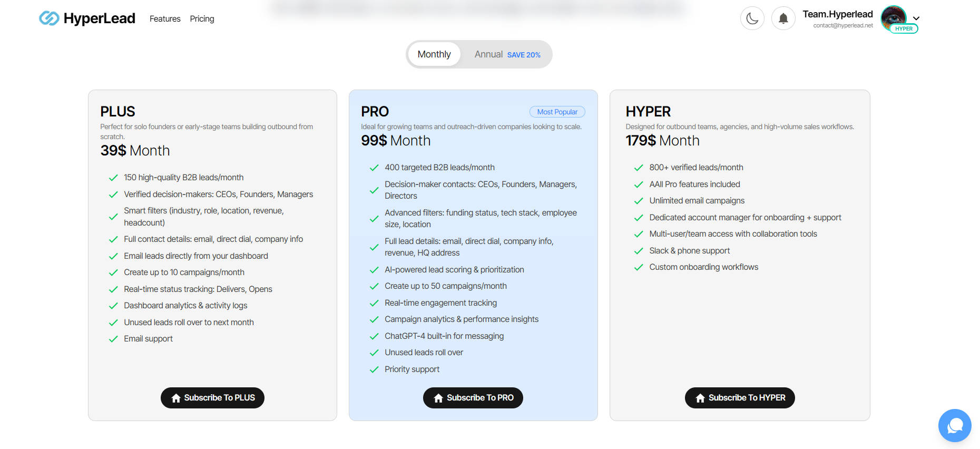This screenshot has width=980, height=449.
Task: Click checkmark beside Create up to 10 campaigns
Action: point(113,273)
